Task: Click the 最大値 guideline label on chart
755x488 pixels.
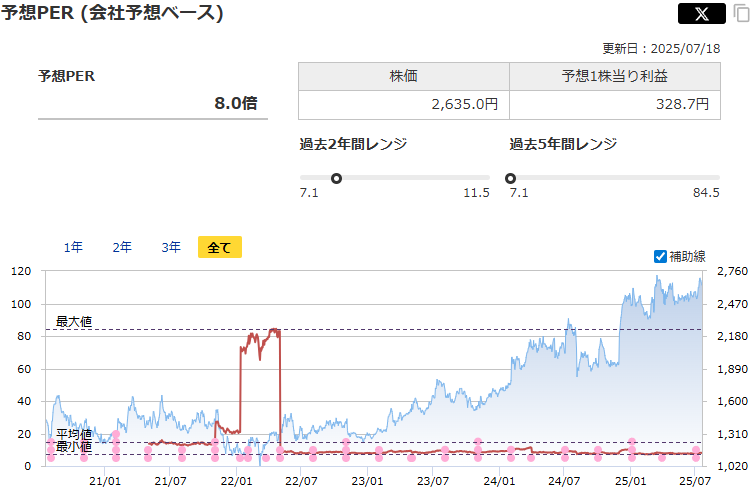Action: 74,321
